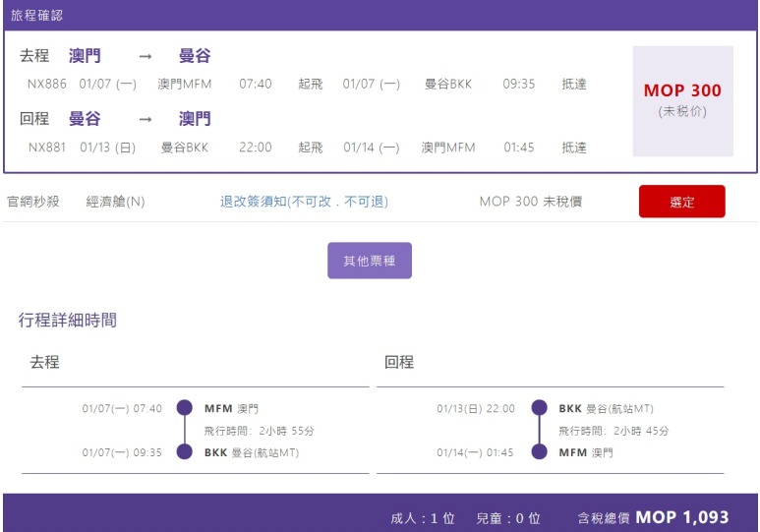Open the 其他票種 ticket types button
This screenshot has width=760, height=532.
coord(369,261)
